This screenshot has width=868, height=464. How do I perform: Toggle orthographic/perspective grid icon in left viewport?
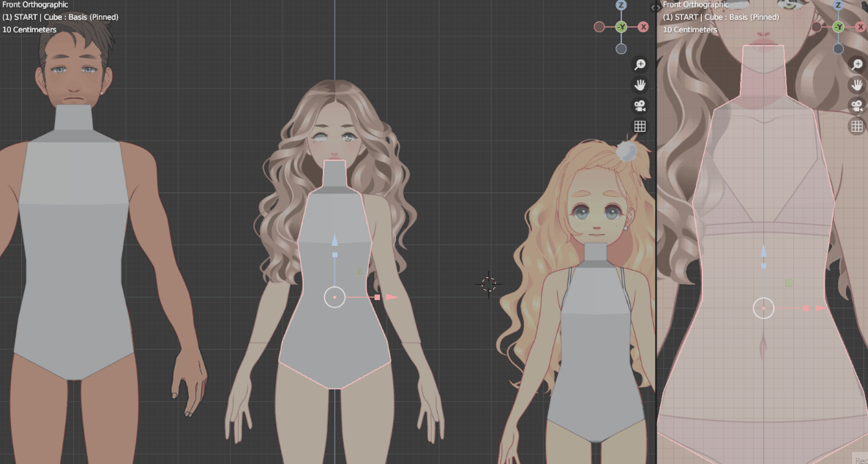[x=640, y=126]
